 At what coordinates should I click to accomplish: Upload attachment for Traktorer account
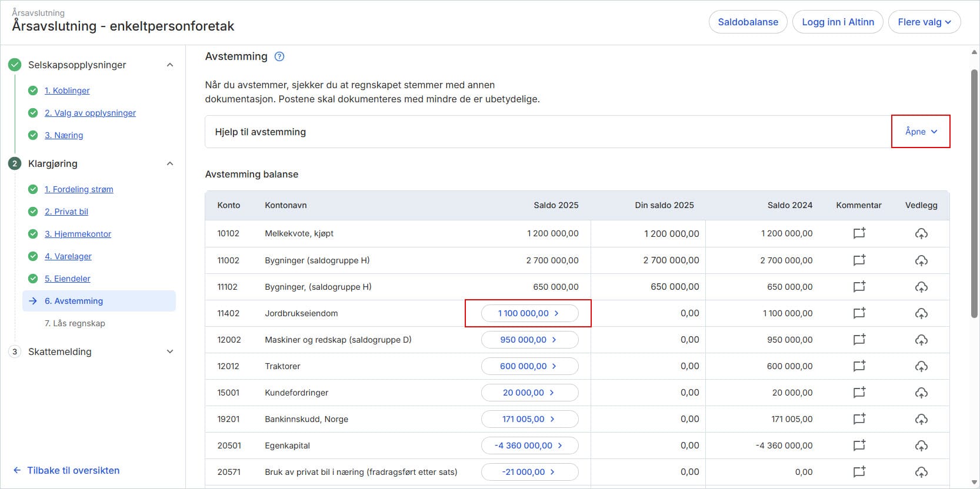(x=921, y=366)
